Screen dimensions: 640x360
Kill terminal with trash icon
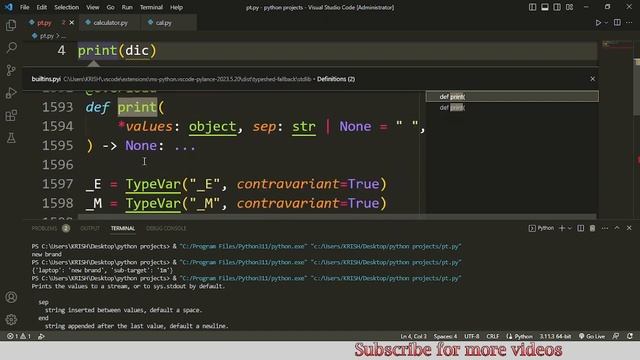click(x=592, y=228)
